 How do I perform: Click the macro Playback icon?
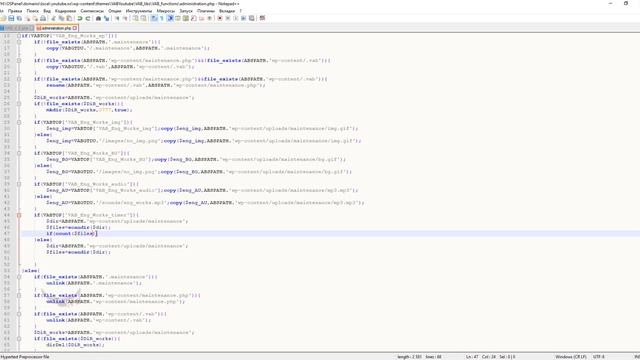(236, 18)
